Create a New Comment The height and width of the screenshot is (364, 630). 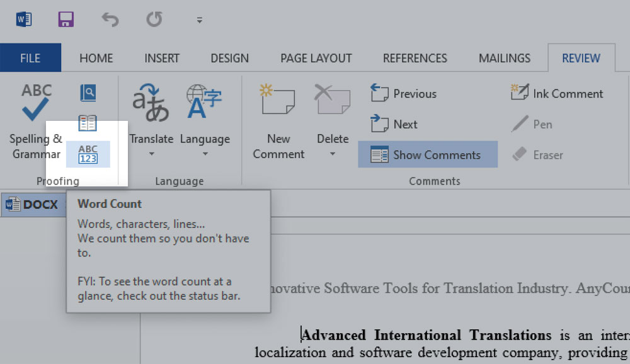pos(278,120)
